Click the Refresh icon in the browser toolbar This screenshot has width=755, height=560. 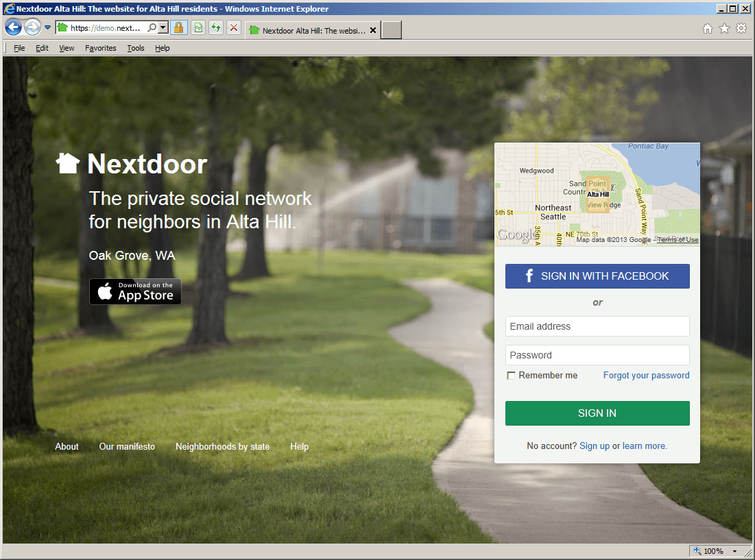click(x=215, y=27)
